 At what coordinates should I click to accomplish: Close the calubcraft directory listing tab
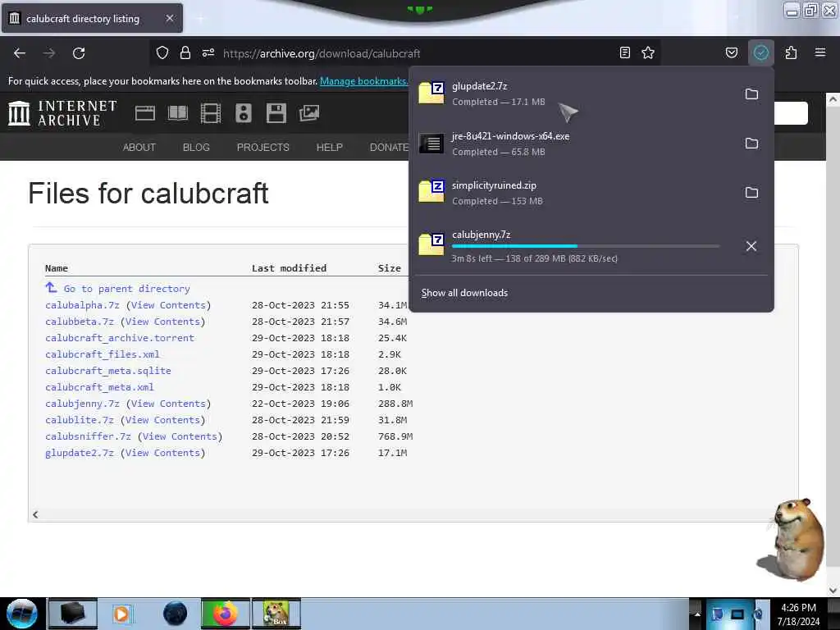point(170,18)
